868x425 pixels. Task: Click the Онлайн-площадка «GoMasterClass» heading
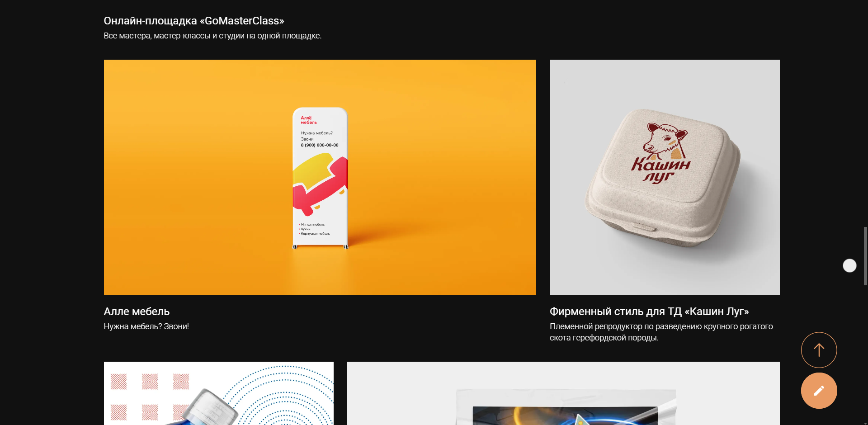[194, 21]
